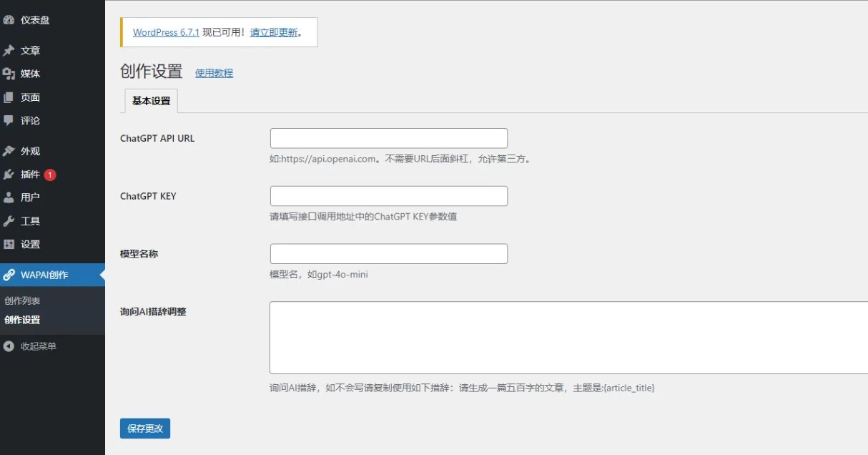Click the Plugins (插件) plug icon
The height and width of the screenshot is (455, 868).
[x=9, y=175]
